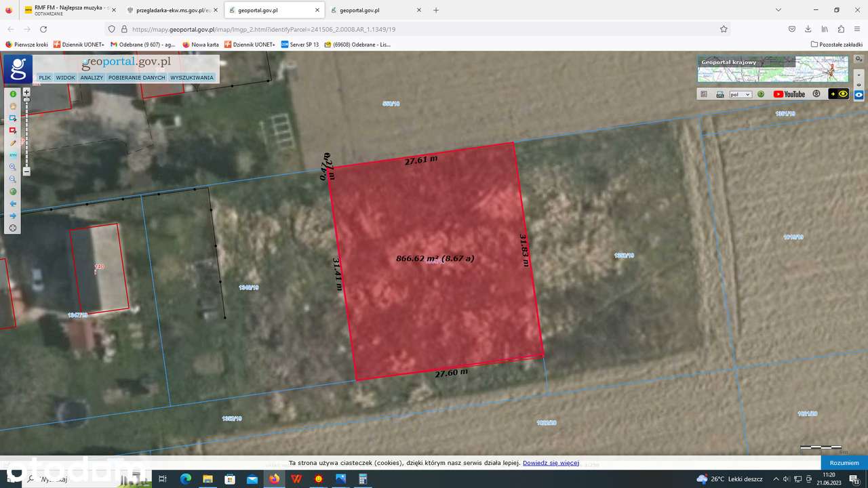Open Microsoft Edge from the taskbar

pos(185,479)
